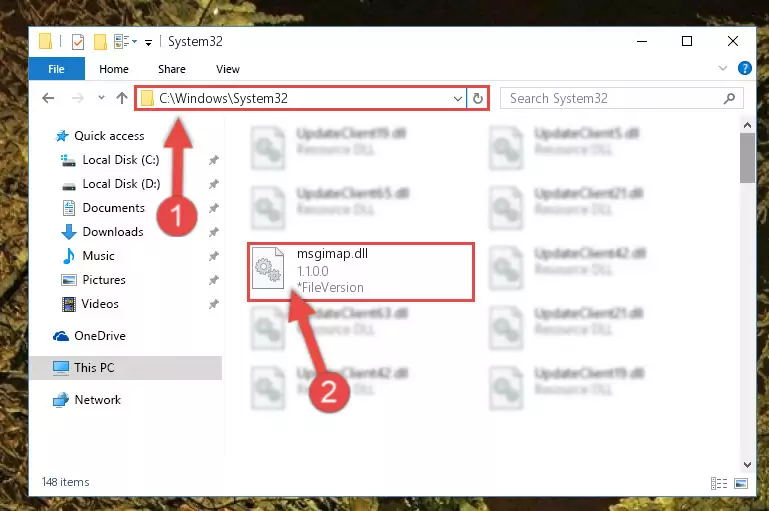
Task: Click the pin icon beside Videos
Action: pos(213,304)
